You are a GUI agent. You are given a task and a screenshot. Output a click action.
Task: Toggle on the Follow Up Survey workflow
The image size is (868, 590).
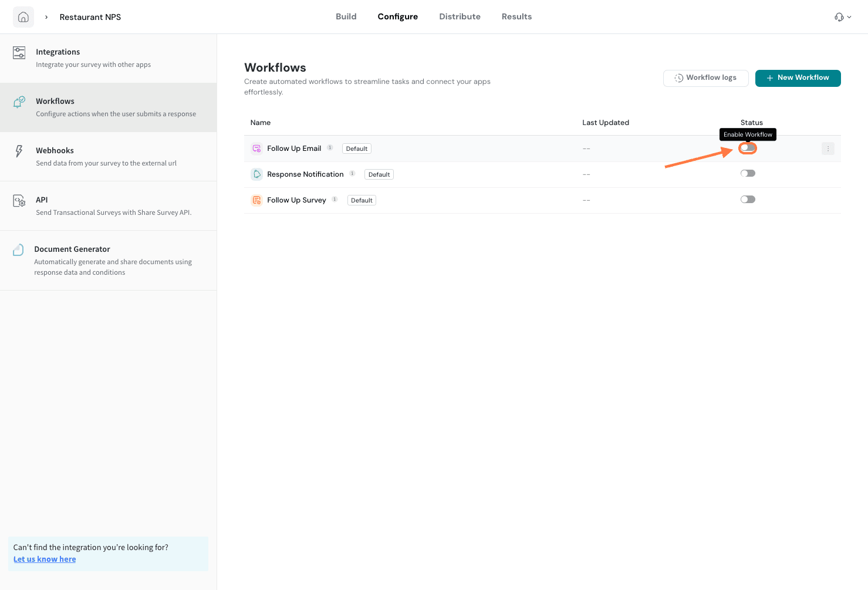coord(747,200)
